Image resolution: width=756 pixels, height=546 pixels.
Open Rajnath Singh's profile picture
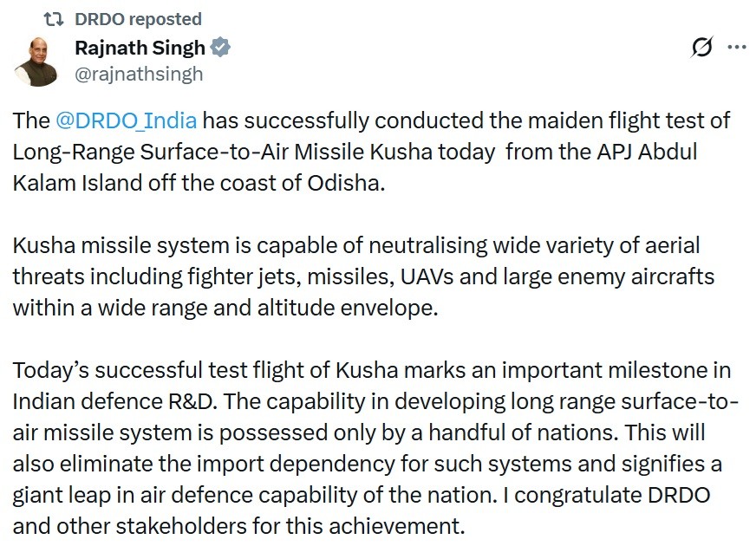point(36,62)
